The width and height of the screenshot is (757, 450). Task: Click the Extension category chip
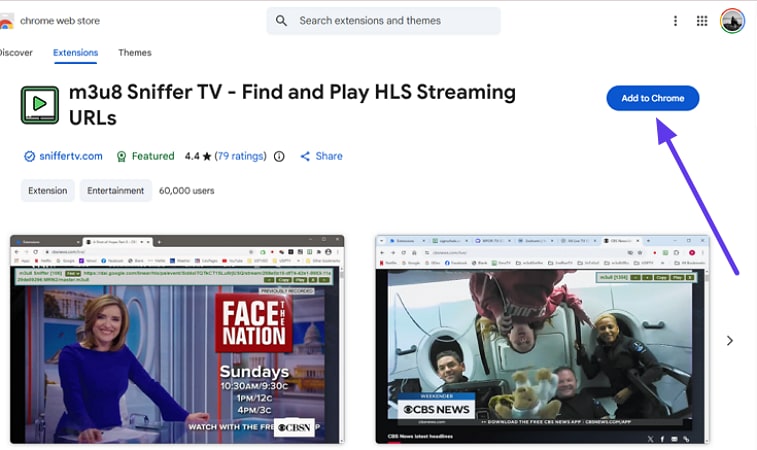[x=47, y=191]
